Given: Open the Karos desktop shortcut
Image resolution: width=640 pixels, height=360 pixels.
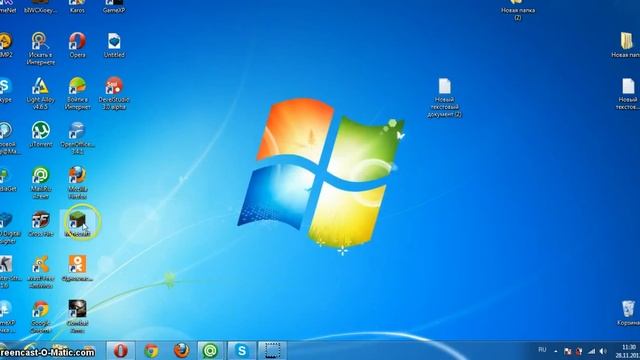Looking at the screenshot, I should 77,7.
